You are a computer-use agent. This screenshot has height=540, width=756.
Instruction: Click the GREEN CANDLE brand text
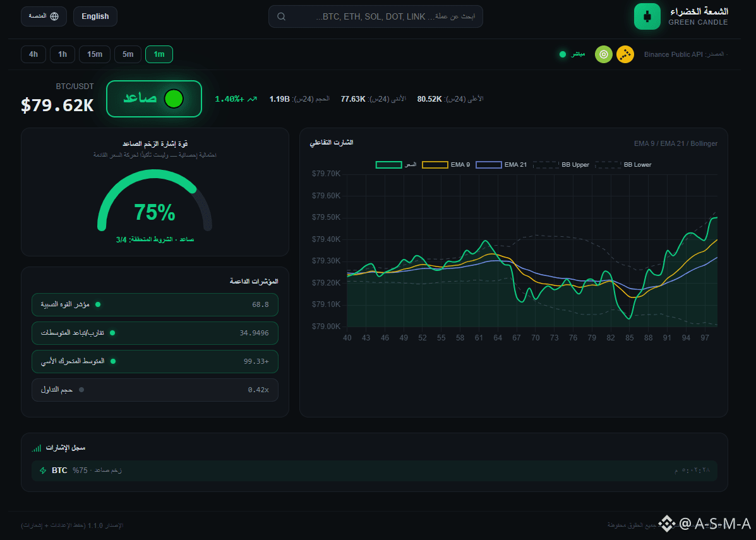click(x=698, y=22)
